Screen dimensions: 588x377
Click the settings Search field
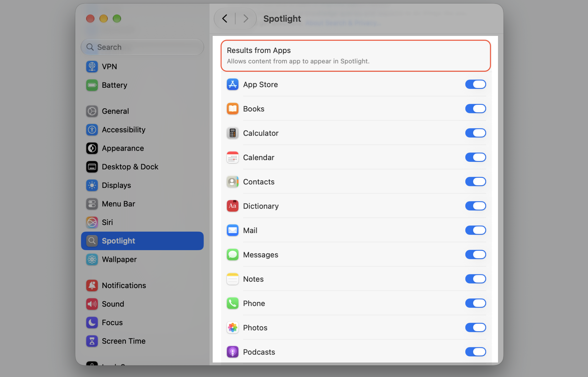(x=142, y=47)
